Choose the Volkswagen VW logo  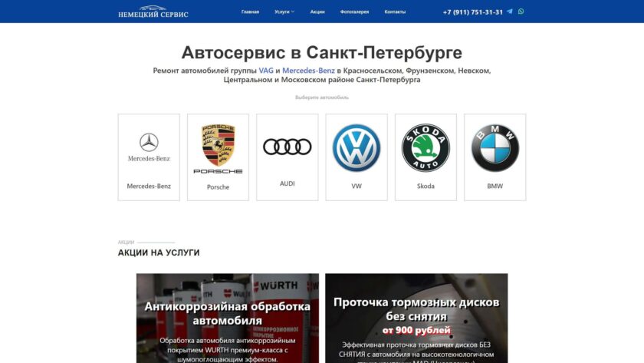(x=356, y=148)
